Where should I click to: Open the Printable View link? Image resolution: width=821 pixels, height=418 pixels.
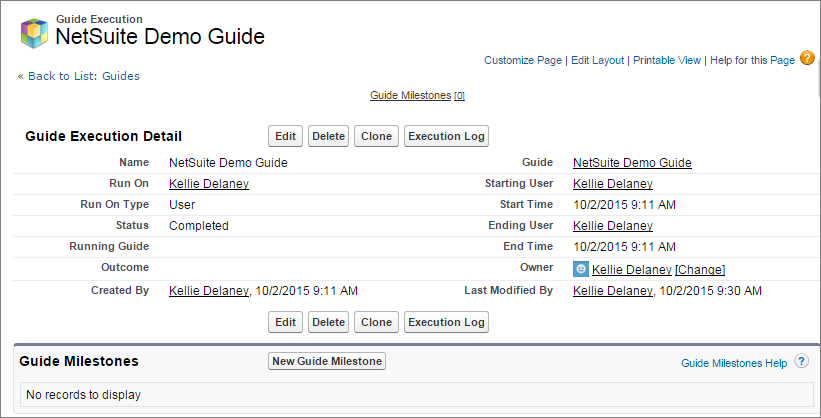point(667,60)
